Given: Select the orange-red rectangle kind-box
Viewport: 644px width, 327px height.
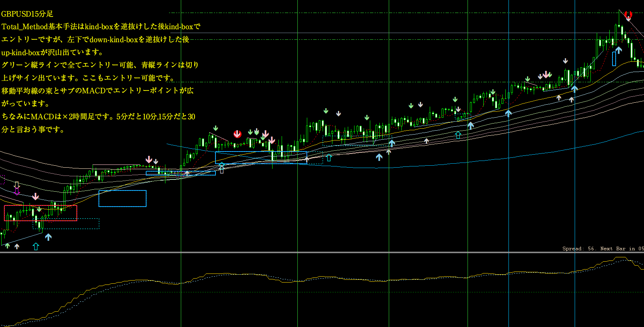Looking at the screenshot, I should tap(41, 213).
